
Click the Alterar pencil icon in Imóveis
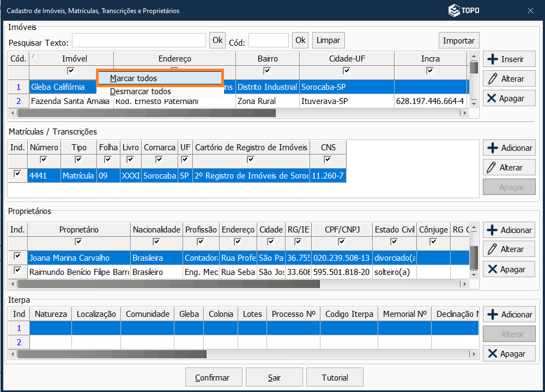[x=493, y=79]
